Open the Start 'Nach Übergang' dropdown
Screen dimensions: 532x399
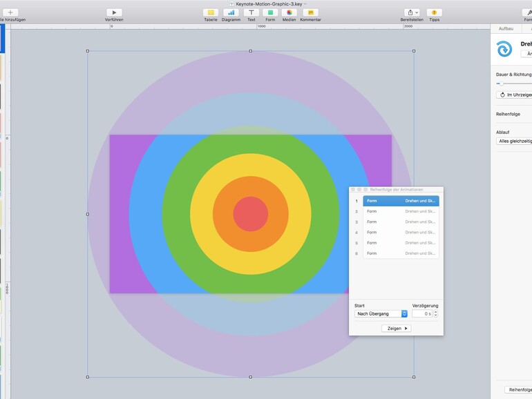tap(381, 313)
